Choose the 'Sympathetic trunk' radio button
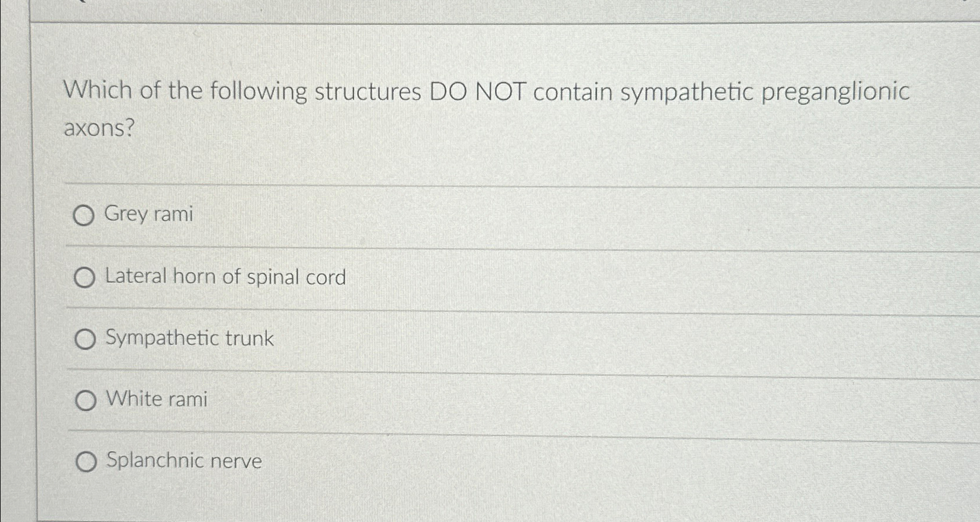The width and height of the screenshot is (980, 522). pyautogui.click(x=85, y=339)
